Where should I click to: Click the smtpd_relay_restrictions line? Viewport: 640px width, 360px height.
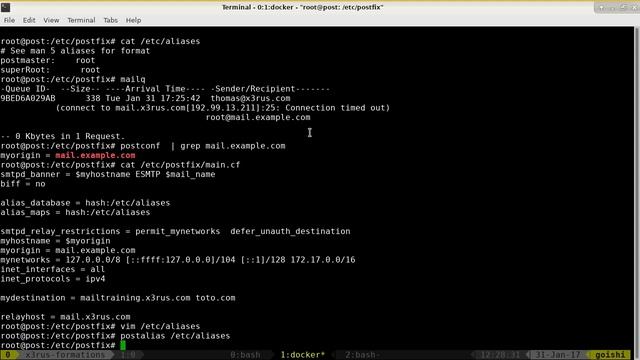pos(175,231)
